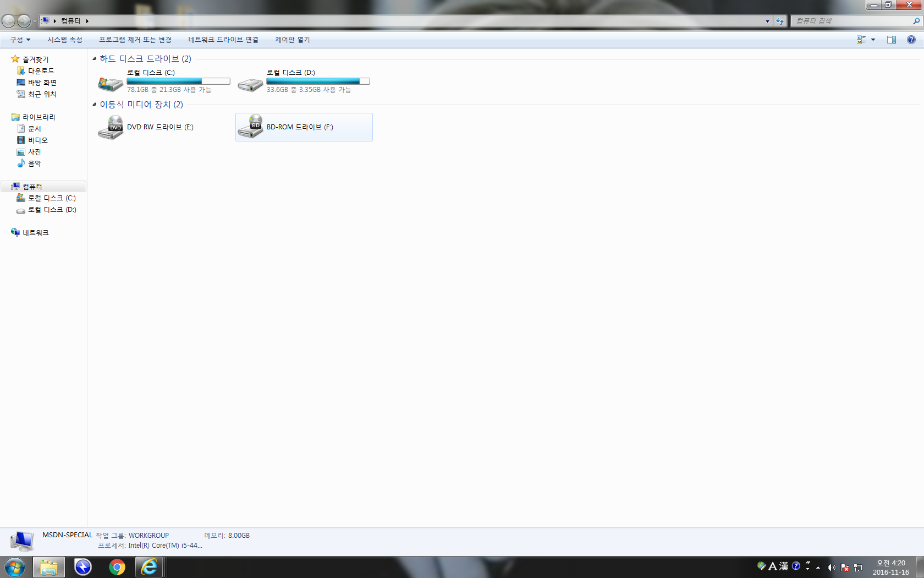The image size is (924, 578).
Task: Click the blue compass app on the taskbar
Action: (83, 567)
